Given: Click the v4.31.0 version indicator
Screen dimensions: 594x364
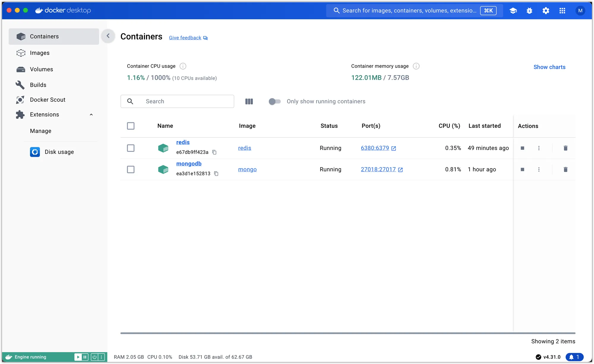Looking at the screenshot, I should pyautogui.click(x=548, y=357).
